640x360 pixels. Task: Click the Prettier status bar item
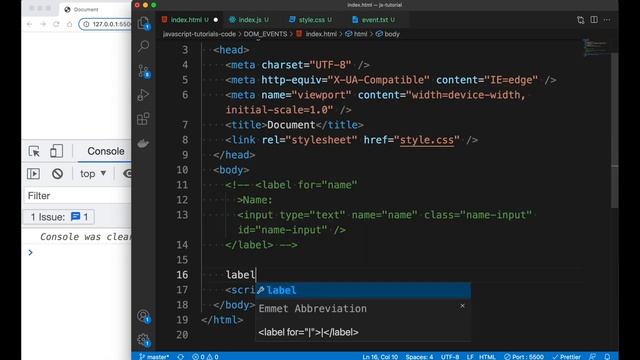click(567, 356)
